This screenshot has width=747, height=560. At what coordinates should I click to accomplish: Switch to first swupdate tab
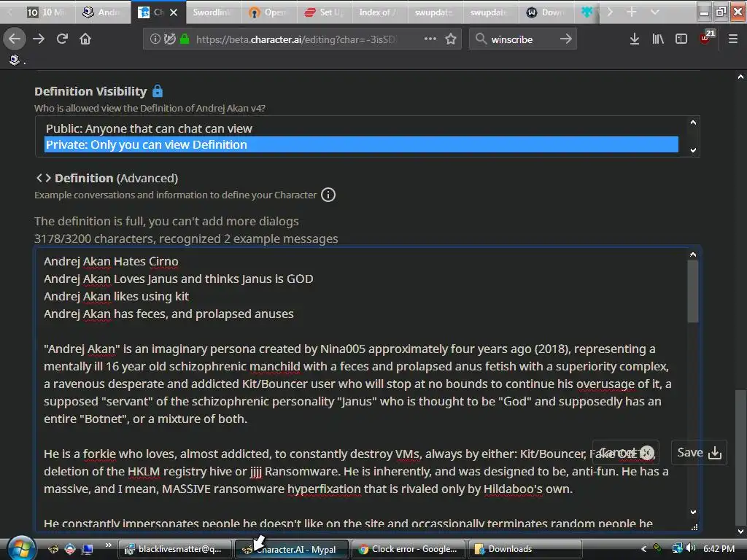click(x=435, y=12)
